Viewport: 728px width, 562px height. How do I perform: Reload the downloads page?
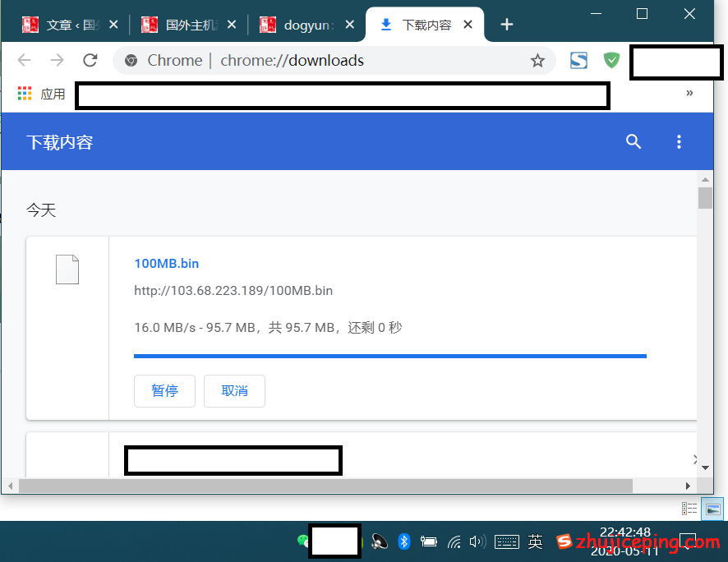pos(90,60)
